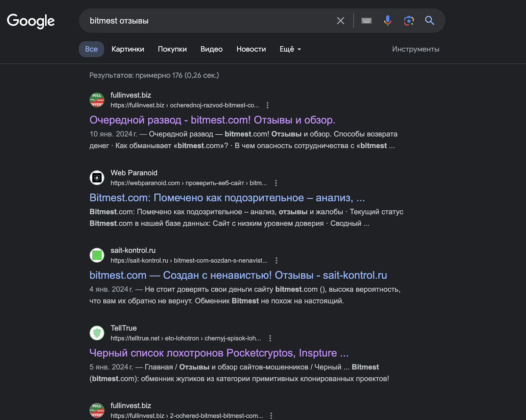
Task: Open options menu for fullinvest.biz ocherednoj-razvod result
Action: tap(268, 105)
